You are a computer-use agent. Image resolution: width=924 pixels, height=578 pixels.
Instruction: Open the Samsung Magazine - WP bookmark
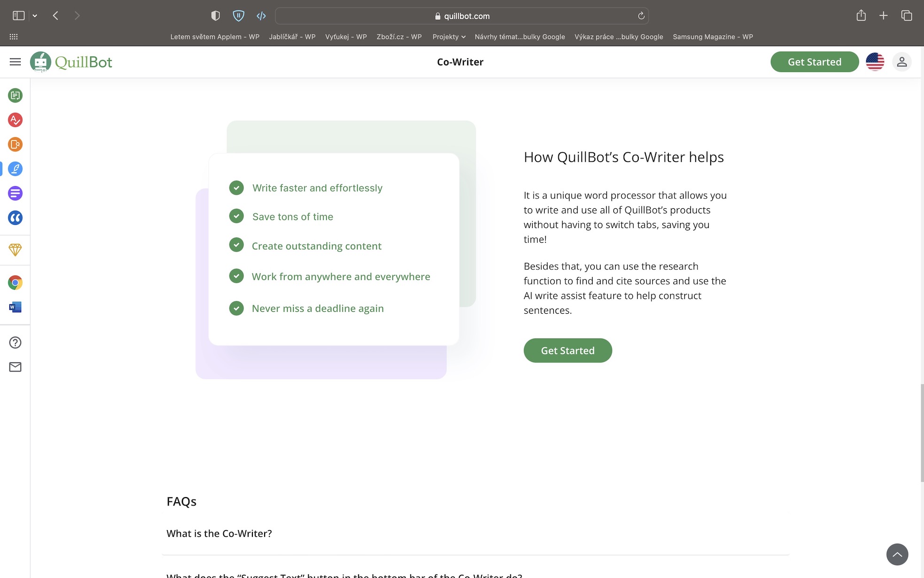pyautogui.click(x=713, y=37)
